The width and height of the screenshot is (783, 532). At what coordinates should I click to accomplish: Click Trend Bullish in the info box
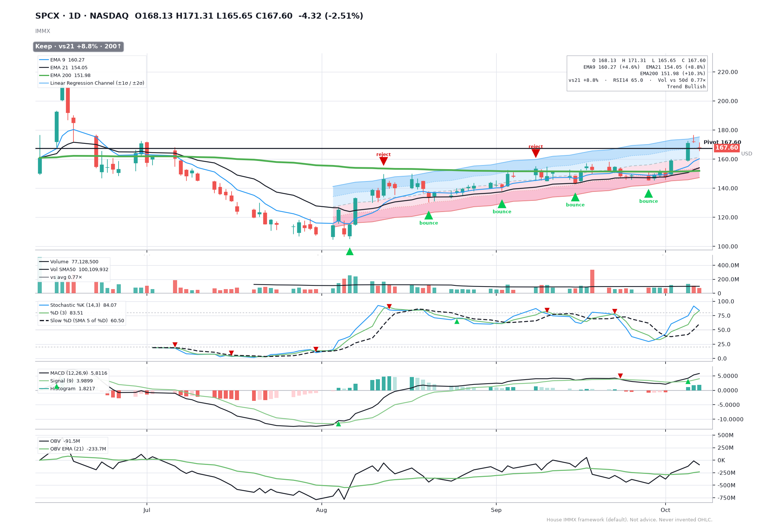pyautogui.click(x=686, y=86)
